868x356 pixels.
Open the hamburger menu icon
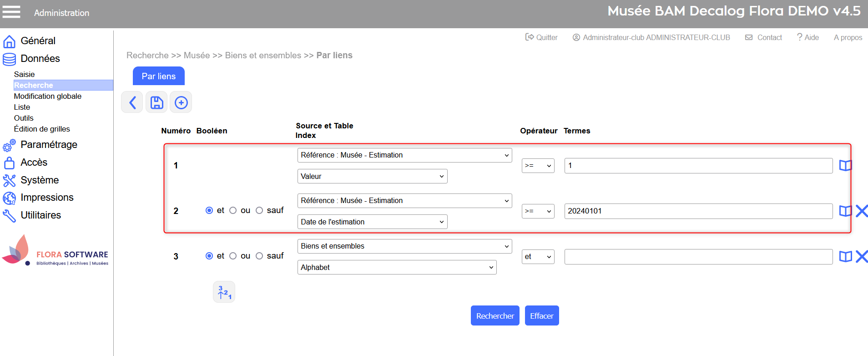(x=11, y=12)
